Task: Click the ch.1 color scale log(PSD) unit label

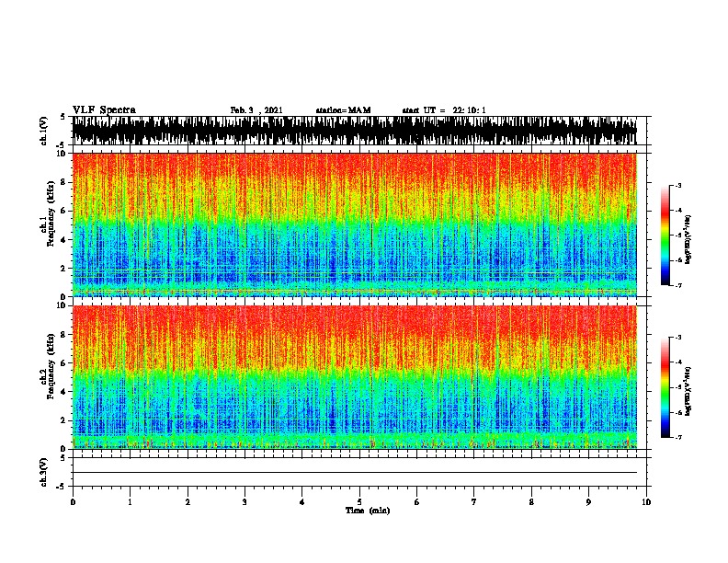Action: (x=688, y=239)
